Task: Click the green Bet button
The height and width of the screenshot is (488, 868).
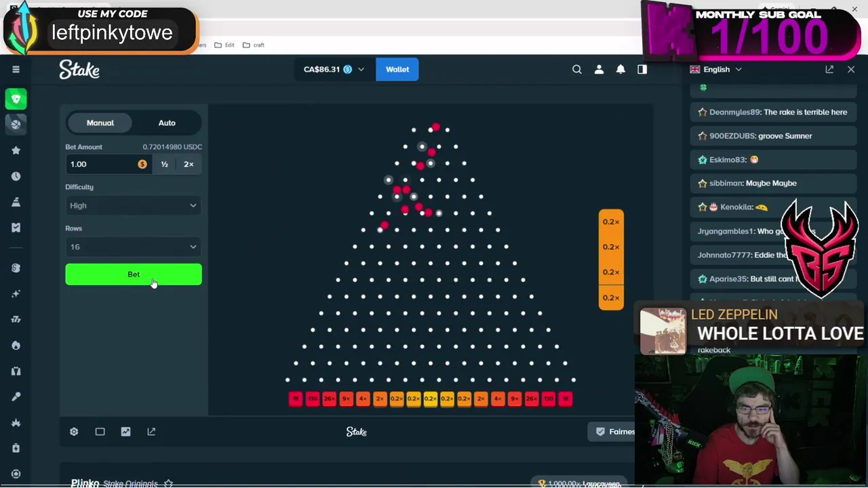Action: pos(134,274)
